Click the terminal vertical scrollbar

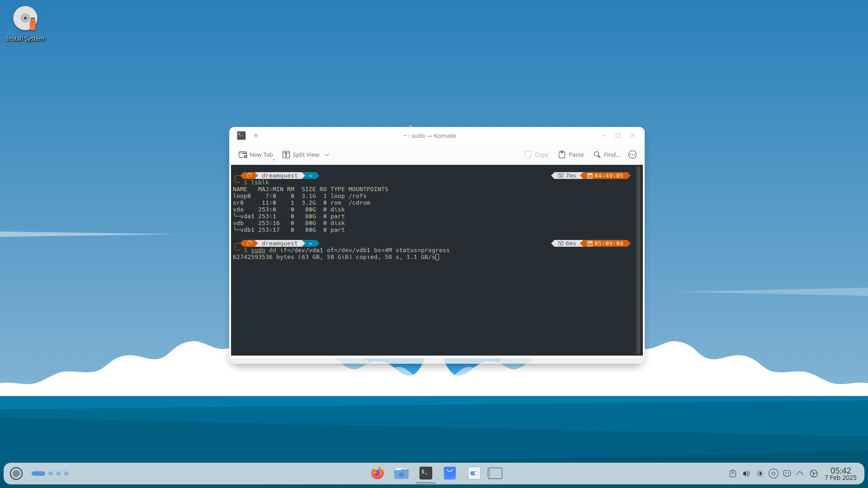click(x=638, y=260)
